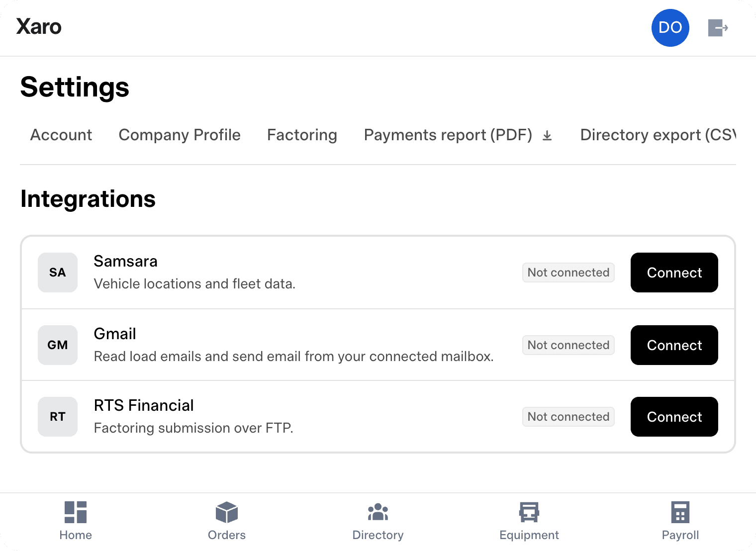Click the logout arrow icon
The width and height of the screenshot is (756, 551).
[718, 28]
